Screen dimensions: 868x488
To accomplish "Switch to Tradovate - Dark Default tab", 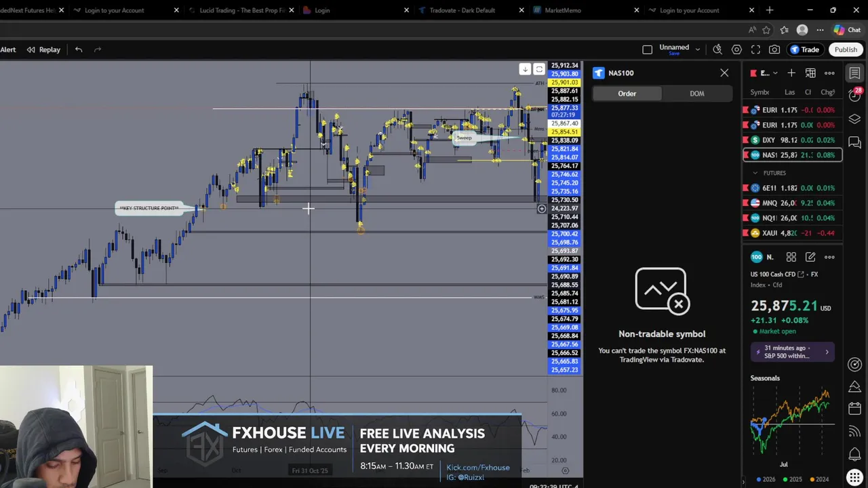I will (462, 10).
